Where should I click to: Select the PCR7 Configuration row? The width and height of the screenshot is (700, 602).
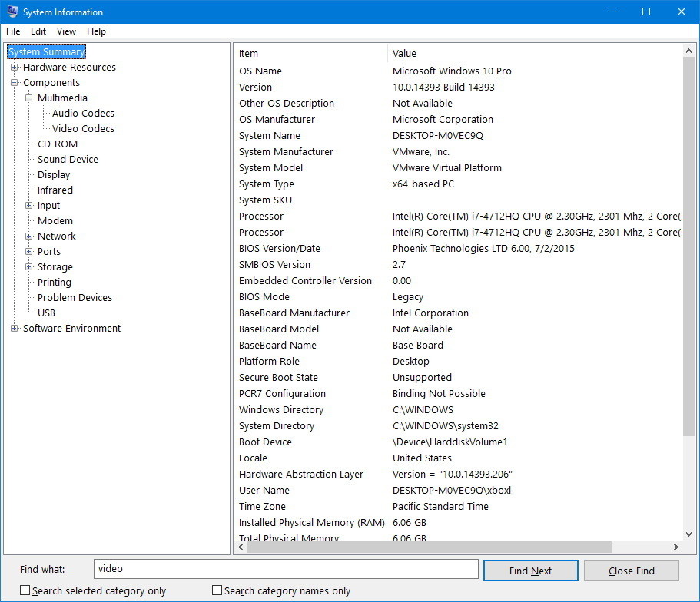tap(458, 394)
